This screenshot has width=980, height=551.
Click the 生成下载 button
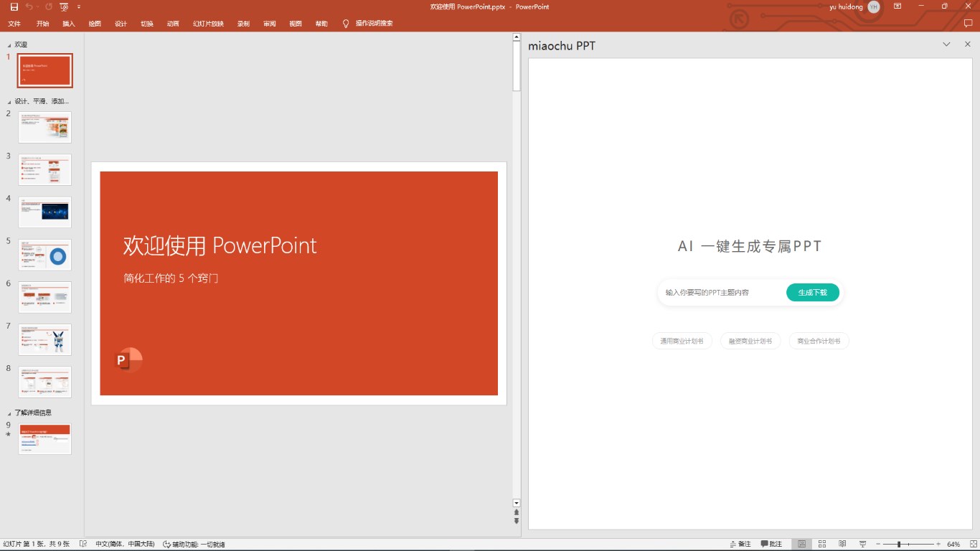click(x=813, y=293)
